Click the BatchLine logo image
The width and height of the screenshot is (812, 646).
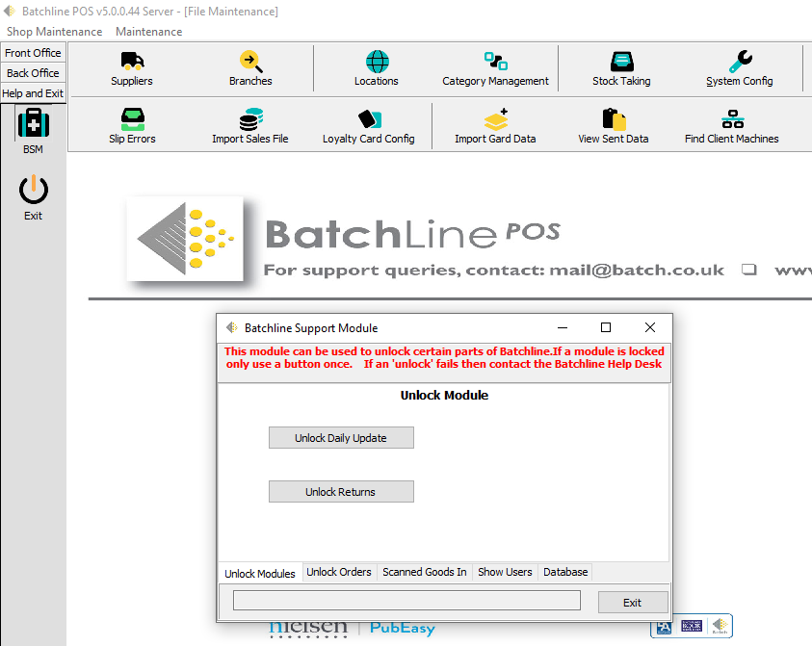(x=185, y=239)
